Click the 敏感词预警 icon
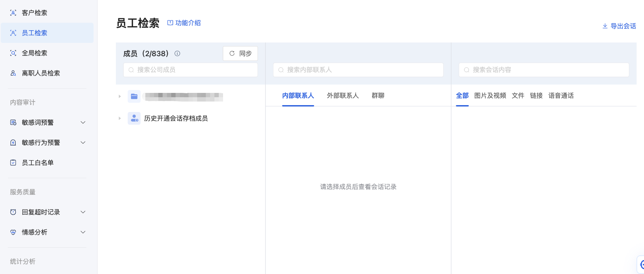This screenshot has height=274, width=644. (x=13, y=122)
